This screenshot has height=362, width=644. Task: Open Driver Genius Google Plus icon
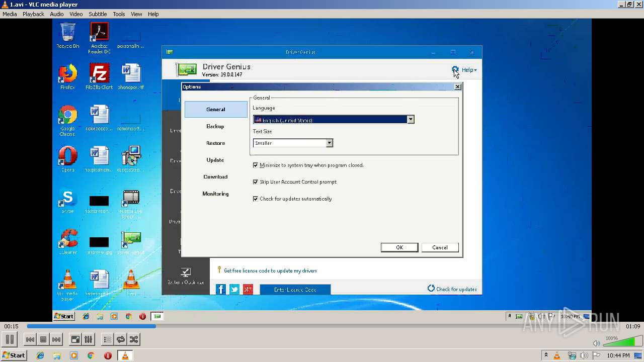pos(248,289)
